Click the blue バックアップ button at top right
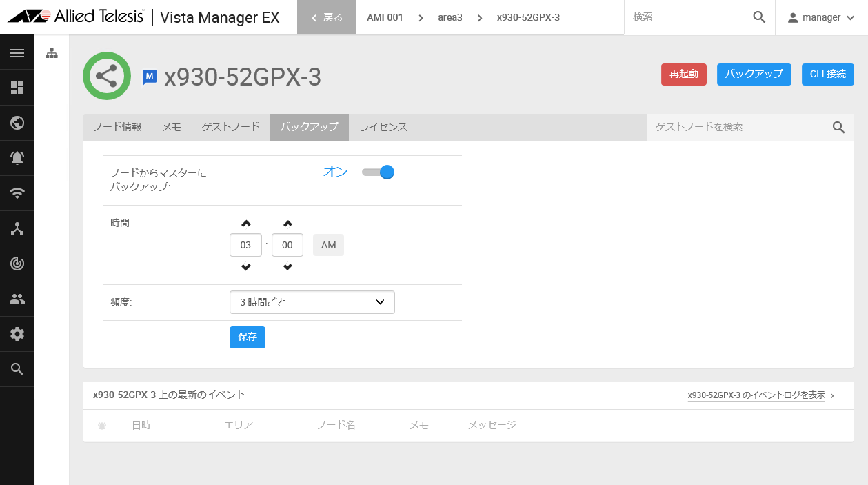The height and width of the screenshot is (485, 868). [x=754, y=75]
